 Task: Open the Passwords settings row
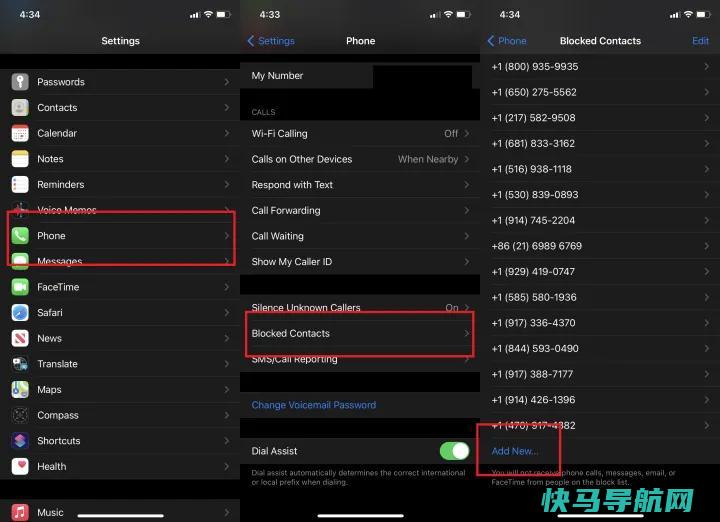[120, 82]
